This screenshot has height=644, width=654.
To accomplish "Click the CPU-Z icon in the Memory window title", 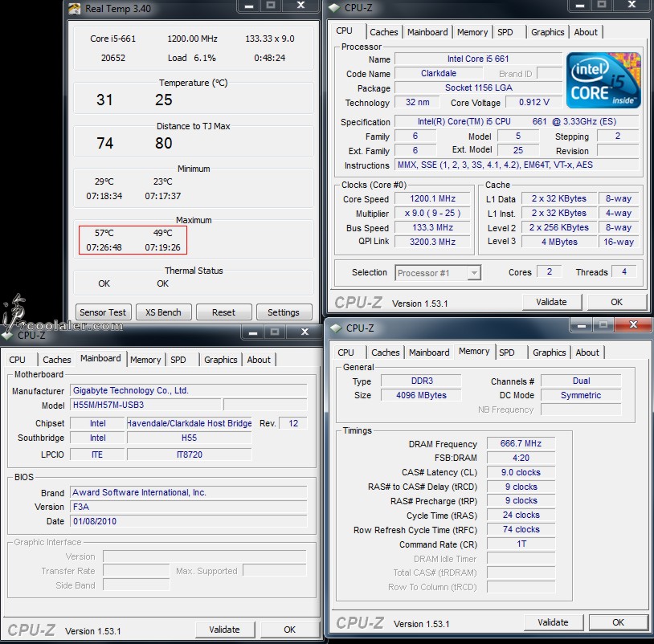I will 336,328.
